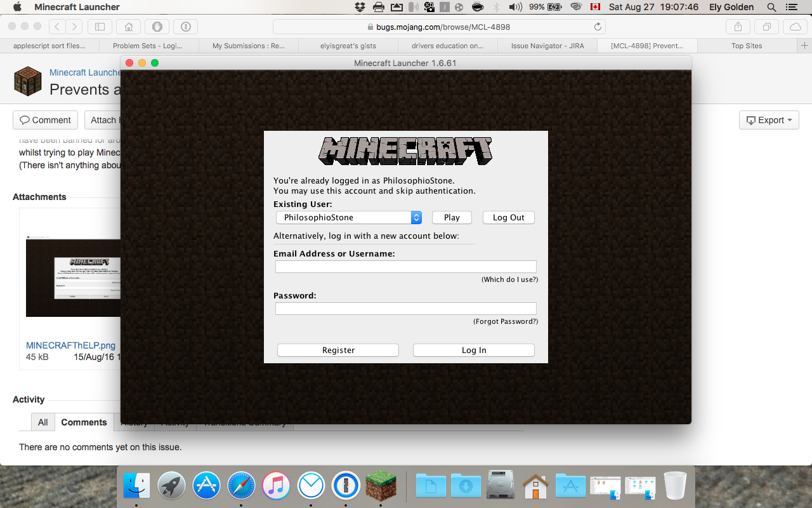Click the printer icon in the menu bar
This screenshot has width=812, height=508.
379,7
